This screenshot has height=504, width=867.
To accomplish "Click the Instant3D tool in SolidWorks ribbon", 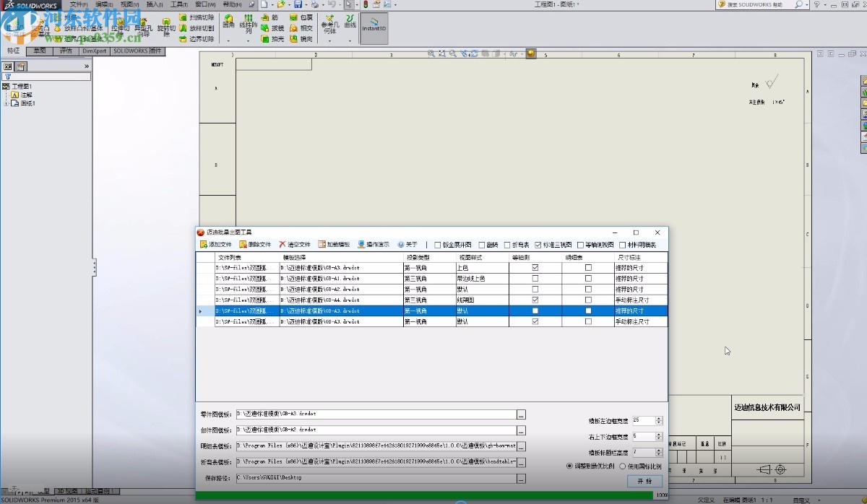I will click(x=374, y=27).
